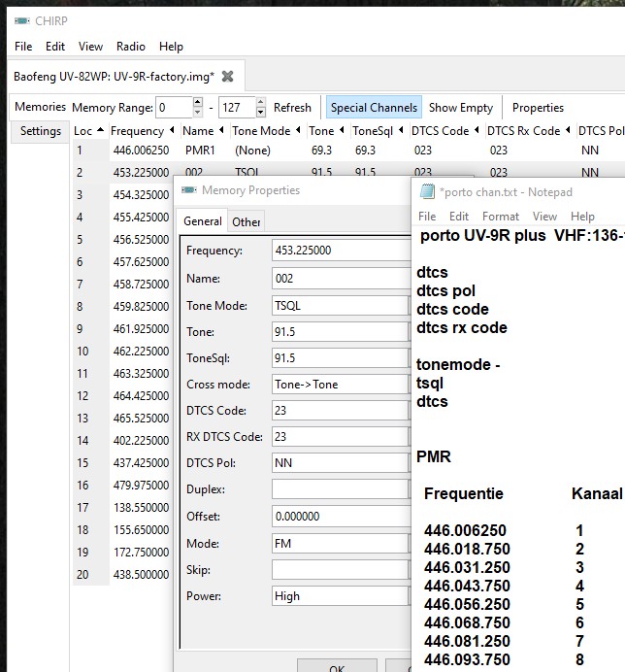
Task: Open the CHIRP Edit menu
Action: coord(55,47)
